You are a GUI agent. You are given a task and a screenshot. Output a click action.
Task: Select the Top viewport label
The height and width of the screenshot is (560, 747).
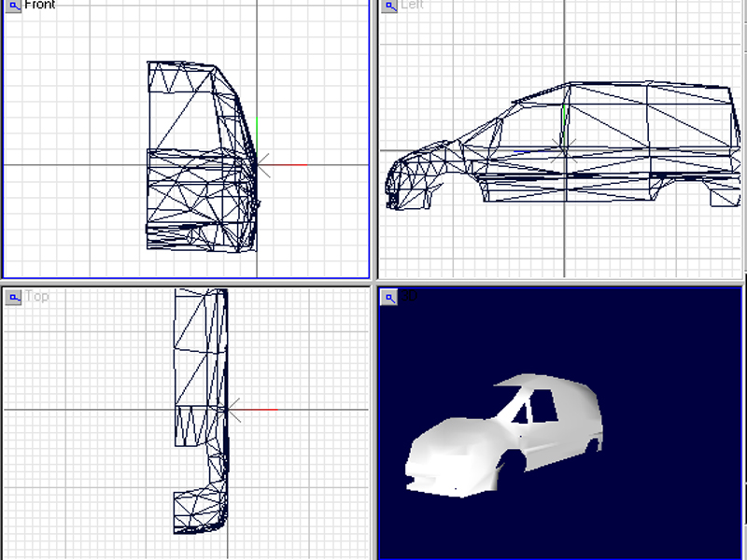point(36,296)
